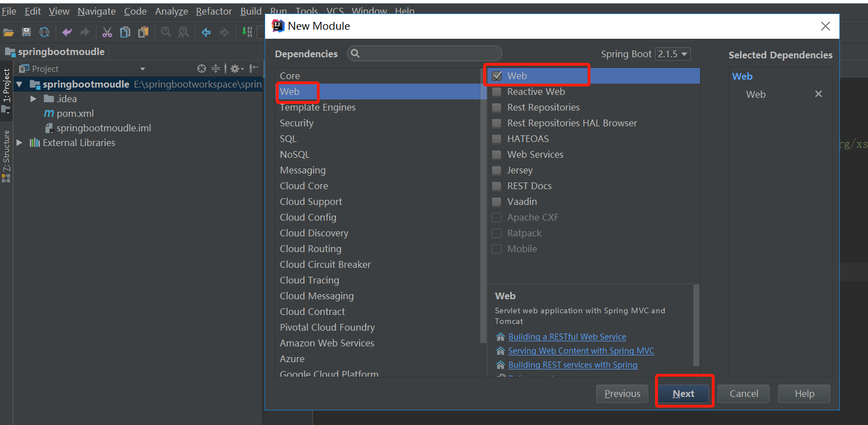The height and width of the screenshot is (425, 868).
Task: Click the Save All toolbar icon
Action: pos(26,32)
